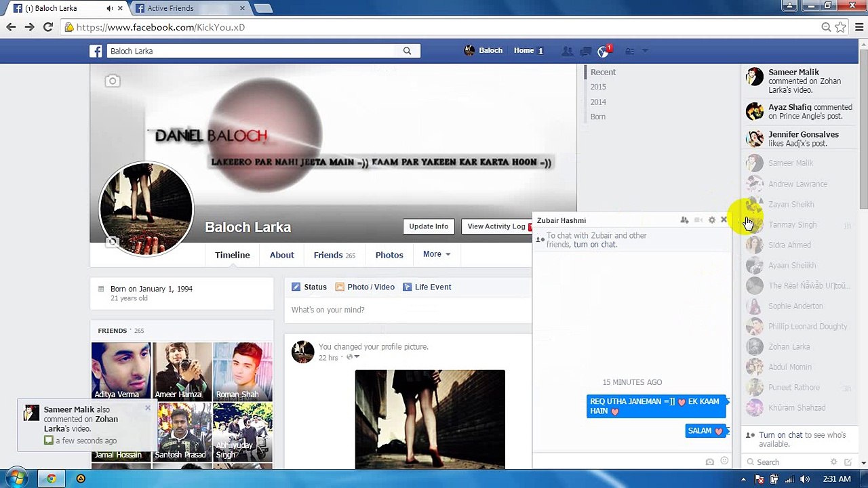Click 'Turn on chat' link in sidebar
The image size is (868, 488).
pos(781,435)
